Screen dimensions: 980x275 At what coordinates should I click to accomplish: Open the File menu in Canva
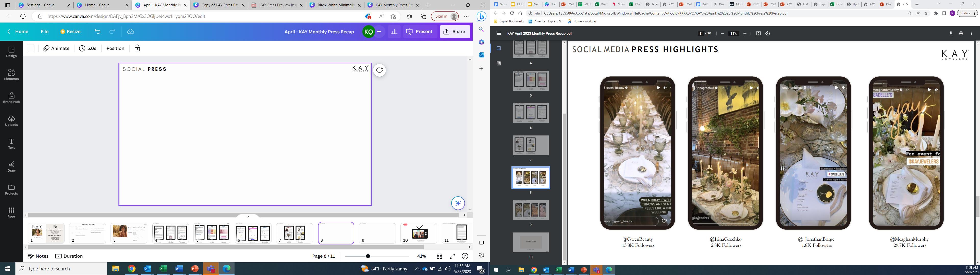tap(44, 32)
